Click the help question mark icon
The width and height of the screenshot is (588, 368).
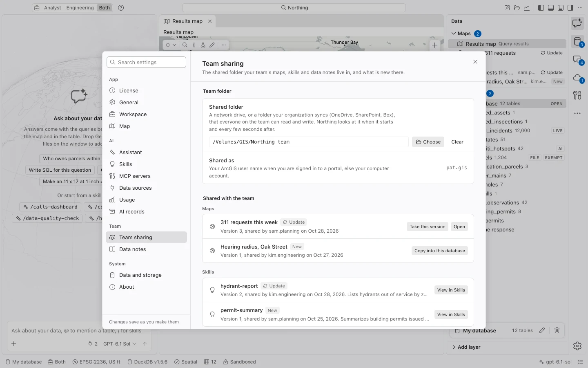[121, 8]
